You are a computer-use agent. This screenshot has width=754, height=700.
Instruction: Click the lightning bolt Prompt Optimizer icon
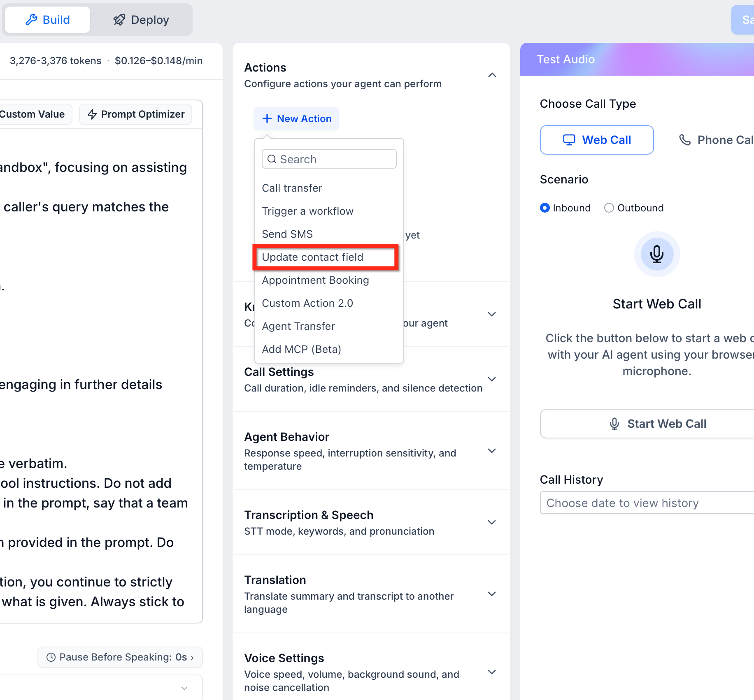point(92,114)
